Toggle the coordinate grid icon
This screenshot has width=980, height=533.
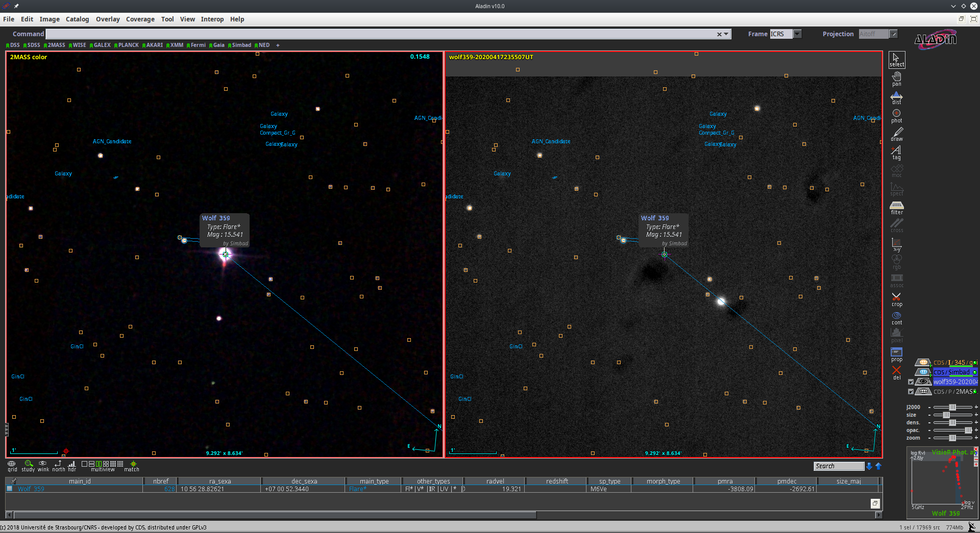point(12,466)
